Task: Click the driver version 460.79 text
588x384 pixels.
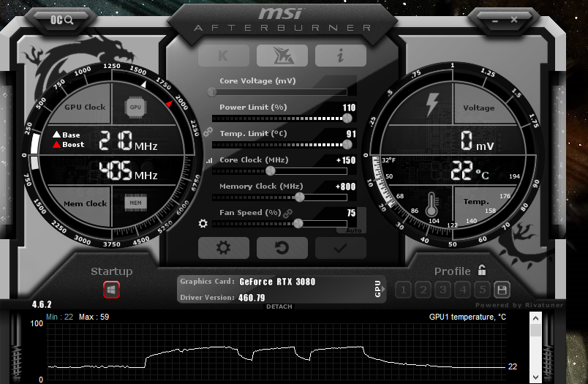Action: (x=252, y=298)
